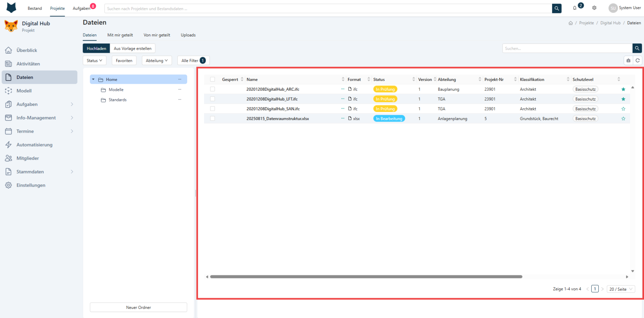Viewport: 644px width, 318px height.
Task: Switch to the Mit mir geteilt tab
Action: click(120, 35)
